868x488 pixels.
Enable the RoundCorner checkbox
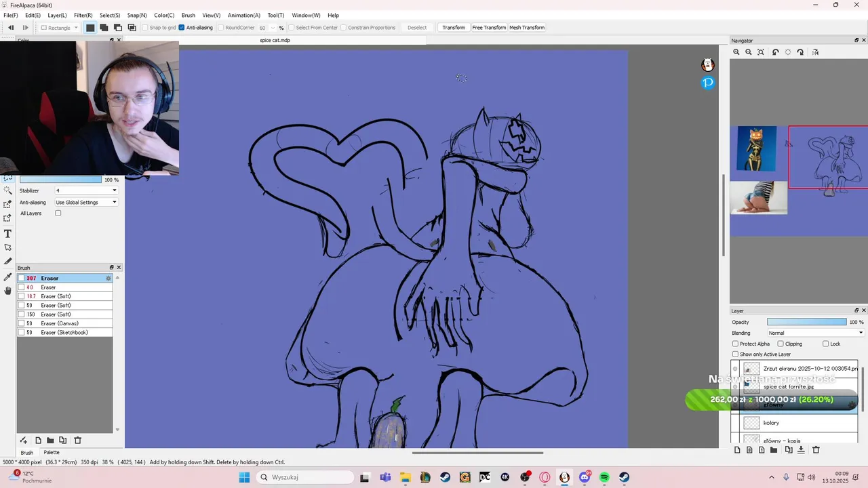pyautogui.click(x=221, y=28)
